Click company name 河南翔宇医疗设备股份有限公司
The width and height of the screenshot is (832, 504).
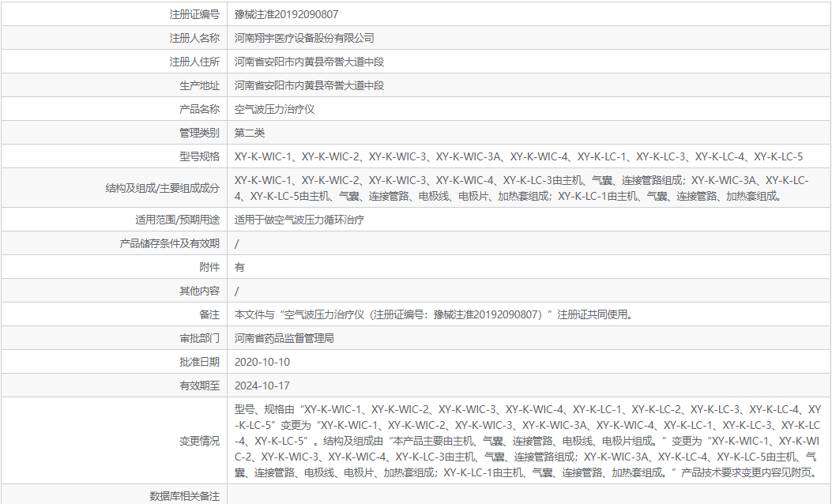pyautogui.click(x=304, y=38)
